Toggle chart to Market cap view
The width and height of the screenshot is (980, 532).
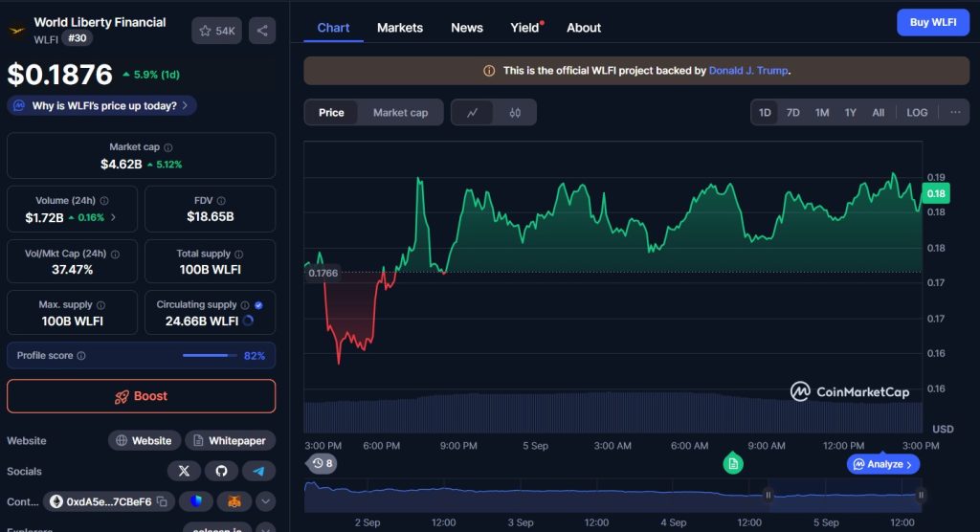tap(400, 113)
